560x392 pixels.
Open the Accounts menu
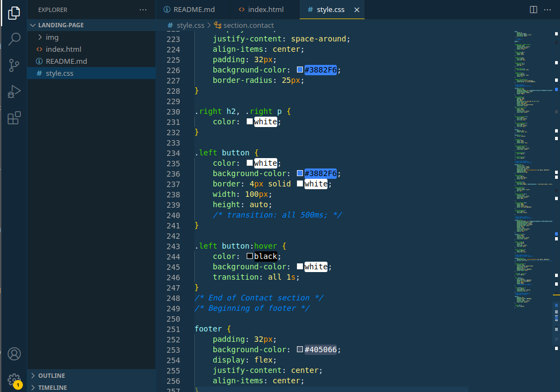[x=14, y=354]
